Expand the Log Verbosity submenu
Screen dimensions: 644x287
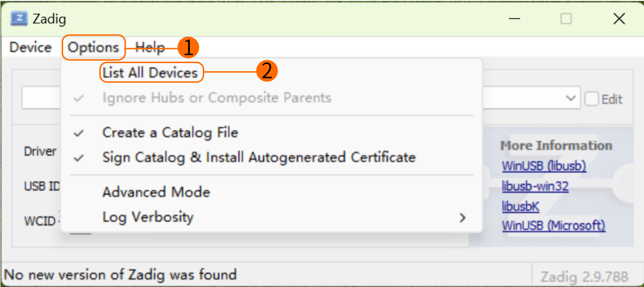click(x=148, y=217)
